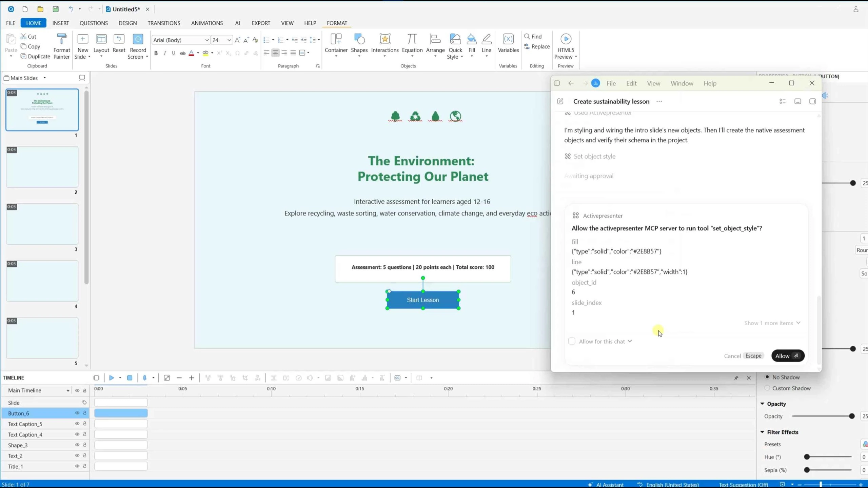
Task: Pin the Timeline panel
Action: point(736,378)
